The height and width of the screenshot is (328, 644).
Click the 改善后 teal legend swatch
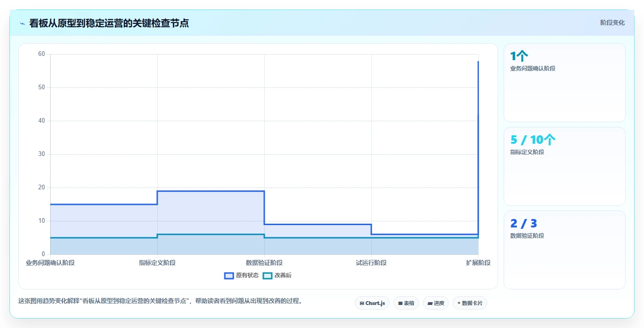[x=267, y=275]
